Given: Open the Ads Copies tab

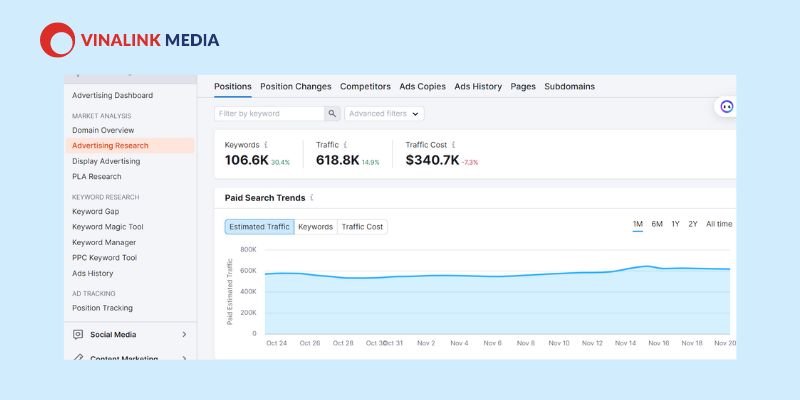Looking at the screenshot, I should pos(422,87).
